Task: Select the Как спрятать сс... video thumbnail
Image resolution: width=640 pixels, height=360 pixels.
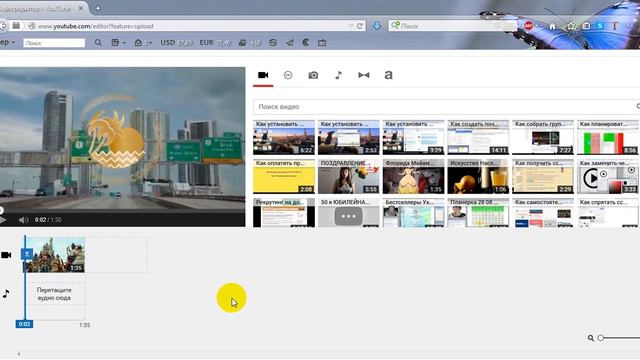Action: 608,213
